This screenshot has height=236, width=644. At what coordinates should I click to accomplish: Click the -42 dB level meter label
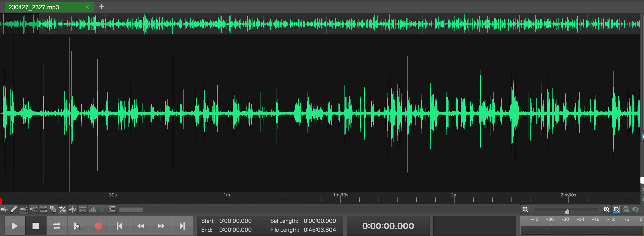coord(534,219)
